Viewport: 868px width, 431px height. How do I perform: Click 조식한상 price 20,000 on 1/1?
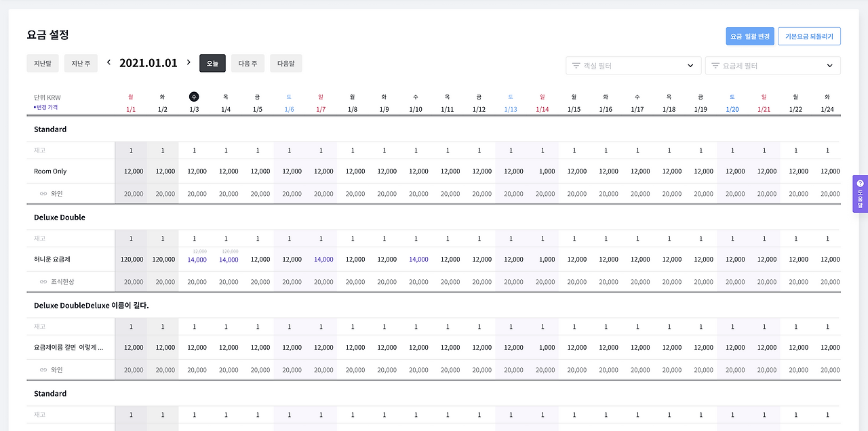coord(134,282)
